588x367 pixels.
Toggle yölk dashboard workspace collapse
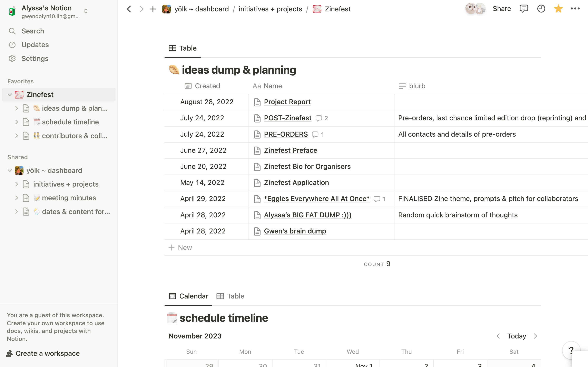tap(9, 170)
